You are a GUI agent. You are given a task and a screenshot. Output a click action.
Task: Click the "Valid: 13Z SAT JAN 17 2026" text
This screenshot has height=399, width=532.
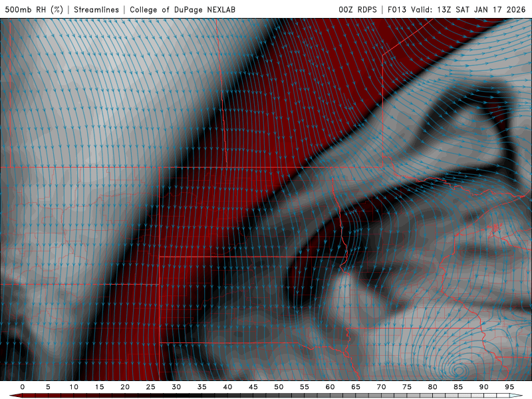(468, 9)
